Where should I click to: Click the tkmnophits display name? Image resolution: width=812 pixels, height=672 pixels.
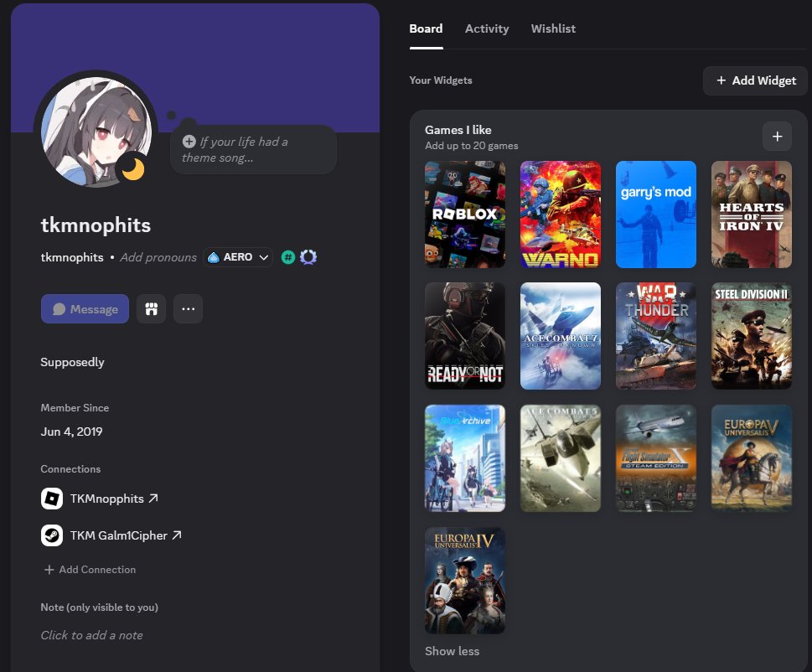coord(96,225)
